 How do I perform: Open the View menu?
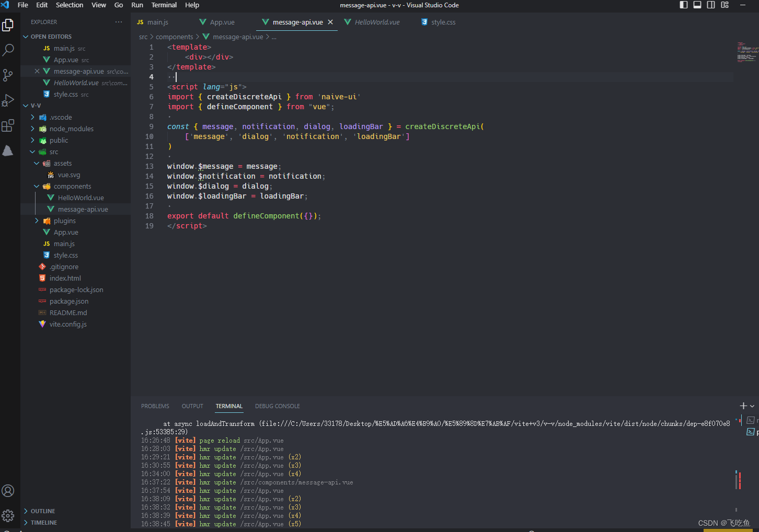pyautogui.click(x=99, y=5)
